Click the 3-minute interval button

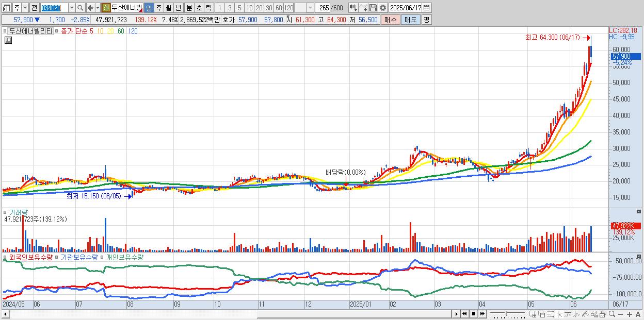230,8
